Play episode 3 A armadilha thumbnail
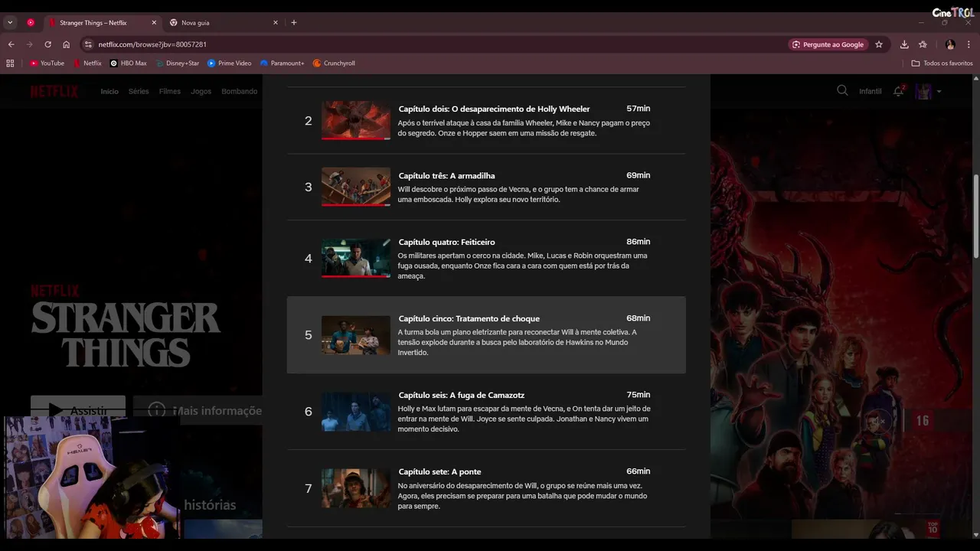Image resolution: width=980 pixels, height=551 pixels. coord(356,187)
